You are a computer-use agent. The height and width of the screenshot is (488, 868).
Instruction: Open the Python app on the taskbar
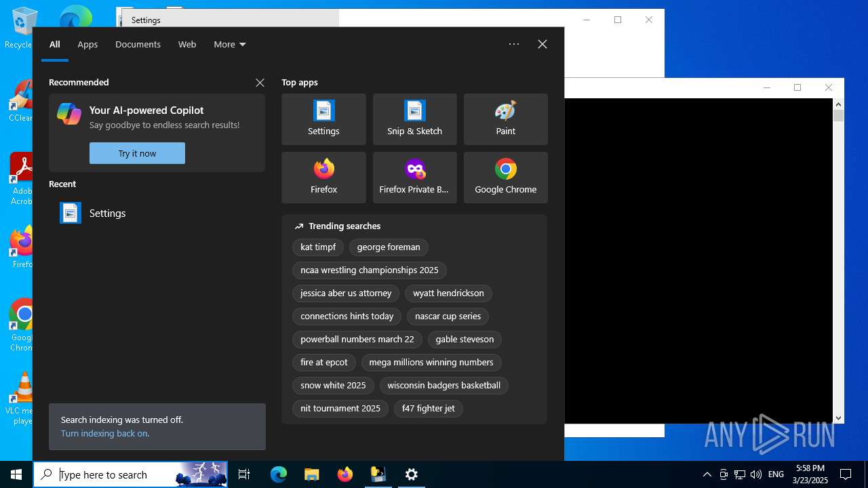point(378,474)
